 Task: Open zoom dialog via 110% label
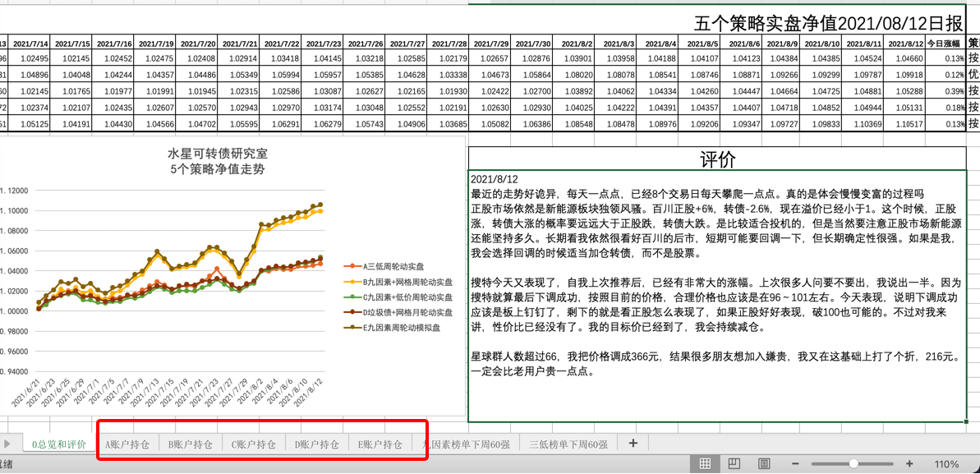(x=946, y=464)
